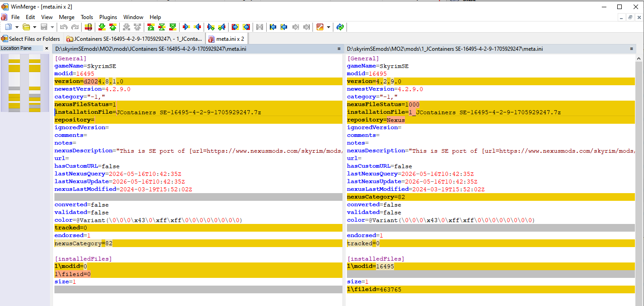The width and height of the screenshot is (644, 306).
Task: Click Copy to Left and Advance icon
Action: [x=222, y=27]
